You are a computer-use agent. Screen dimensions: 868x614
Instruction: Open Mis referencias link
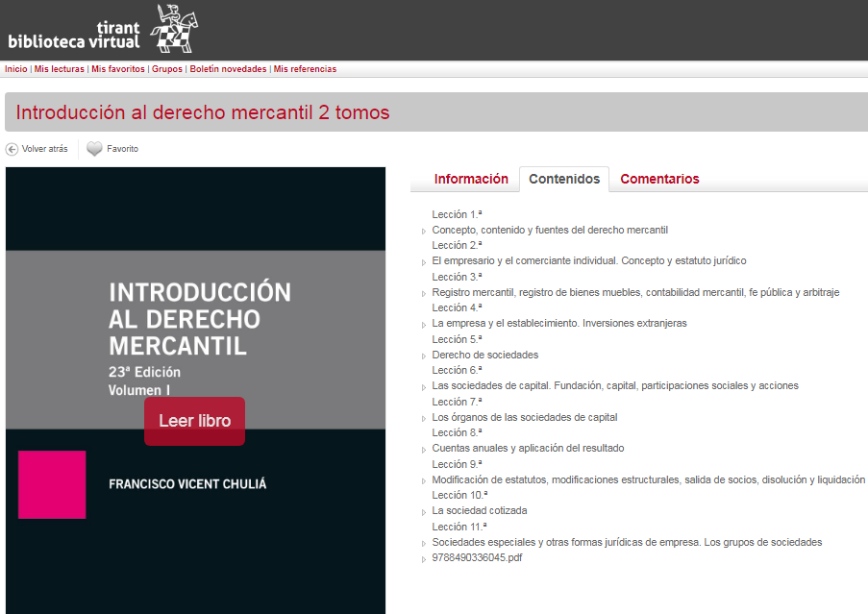click(305, 69)
